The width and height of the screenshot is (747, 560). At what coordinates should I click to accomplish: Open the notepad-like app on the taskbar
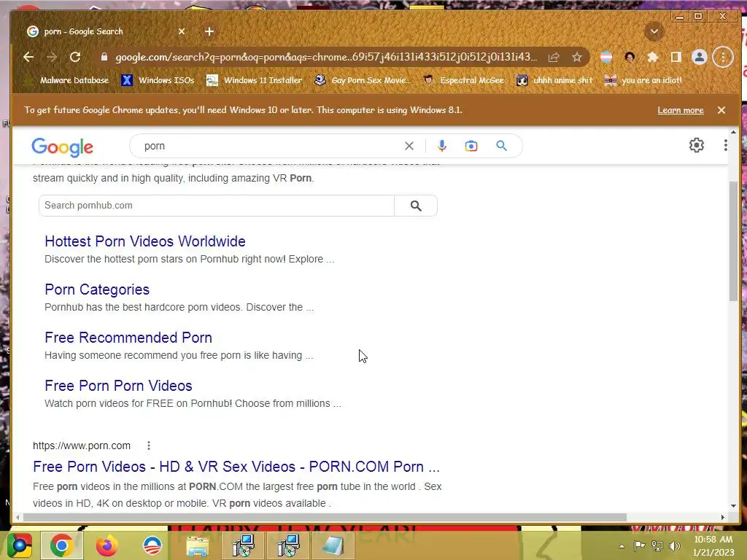(x=333, y=545)
